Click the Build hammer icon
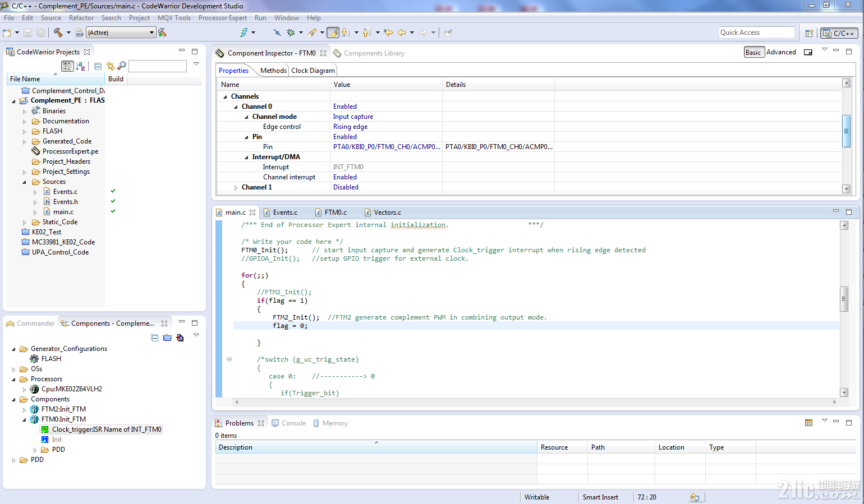 coord(58,33)
